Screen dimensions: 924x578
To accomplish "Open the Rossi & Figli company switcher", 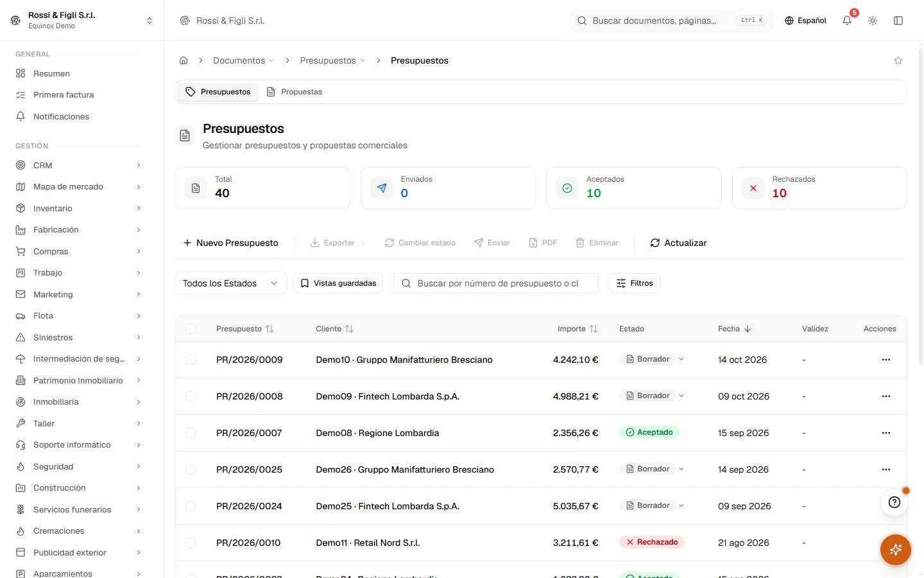I will coord(81,21).
